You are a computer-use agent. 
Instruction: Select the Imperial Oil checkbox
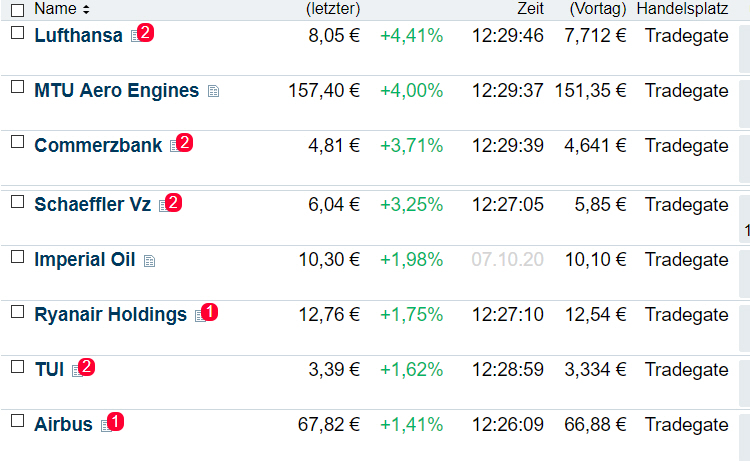[x=18, y=257]
